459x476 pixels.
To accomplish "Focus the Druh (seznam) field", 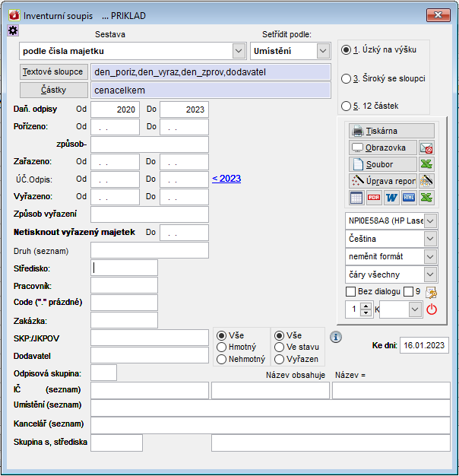I will [150, 250].
